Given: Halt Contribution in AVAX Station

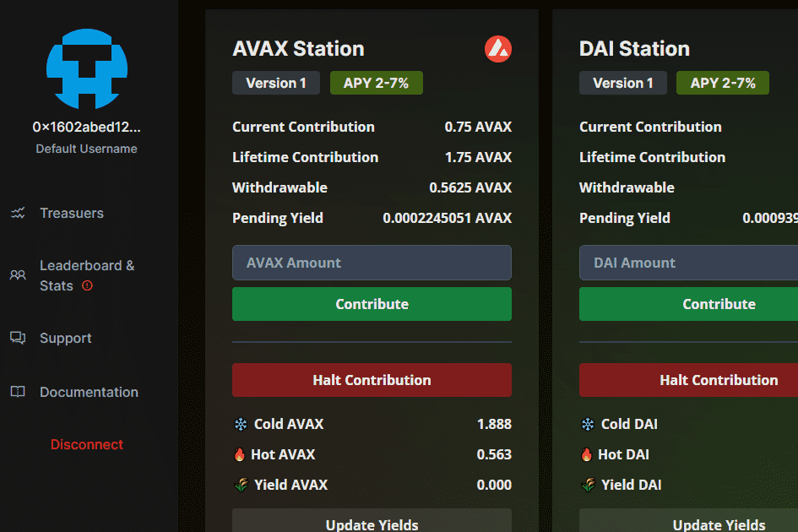Looking at the screenshot, I should point(372,380).
